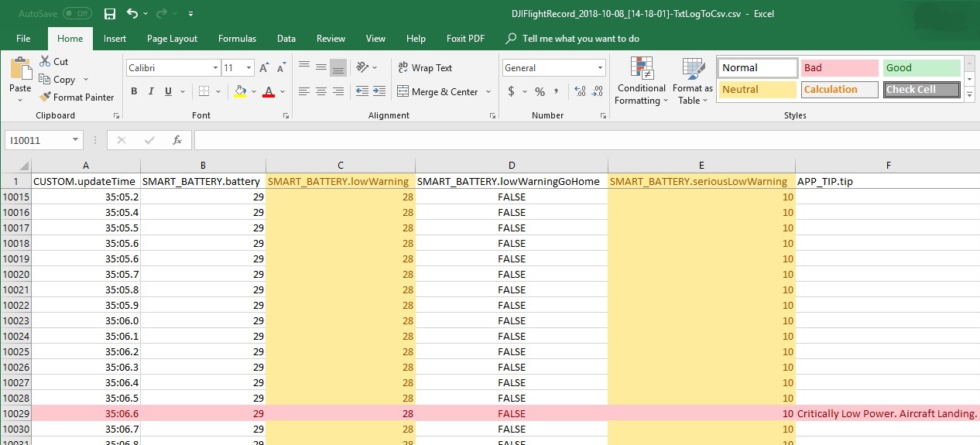The image size is (980, 445).
Task: Click the Accounting dollar format icon
Action: coord(511,91)
